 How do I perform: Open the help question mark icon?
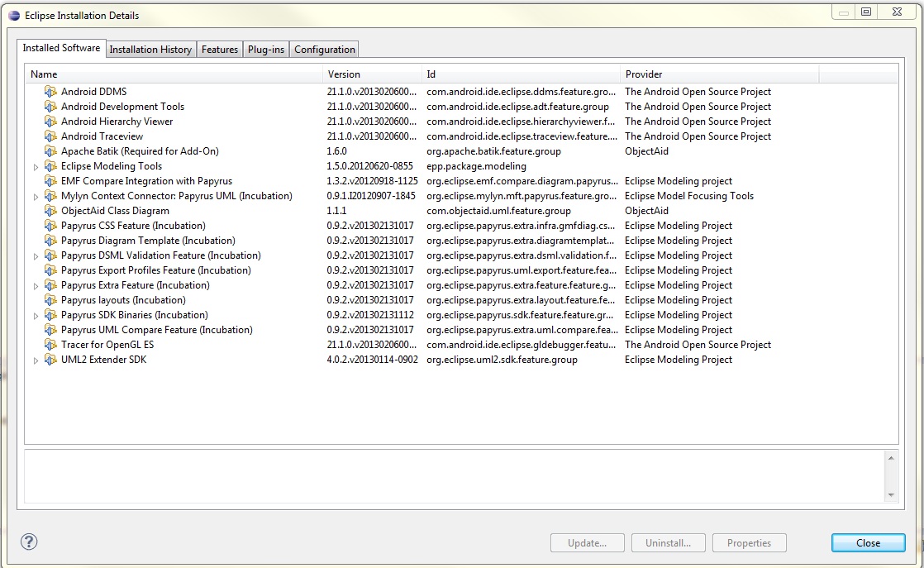pos(29,542)
